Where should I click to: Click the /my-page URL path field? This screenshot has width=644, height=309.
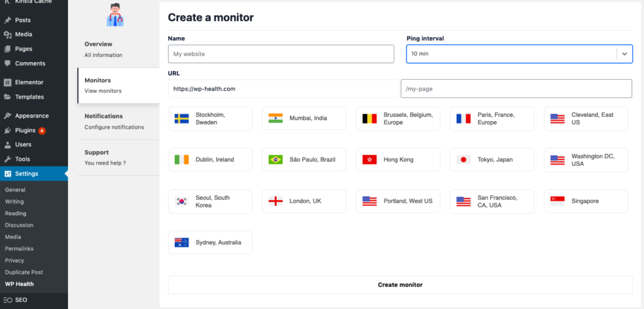pyautogui.click(x=516, y=89)
